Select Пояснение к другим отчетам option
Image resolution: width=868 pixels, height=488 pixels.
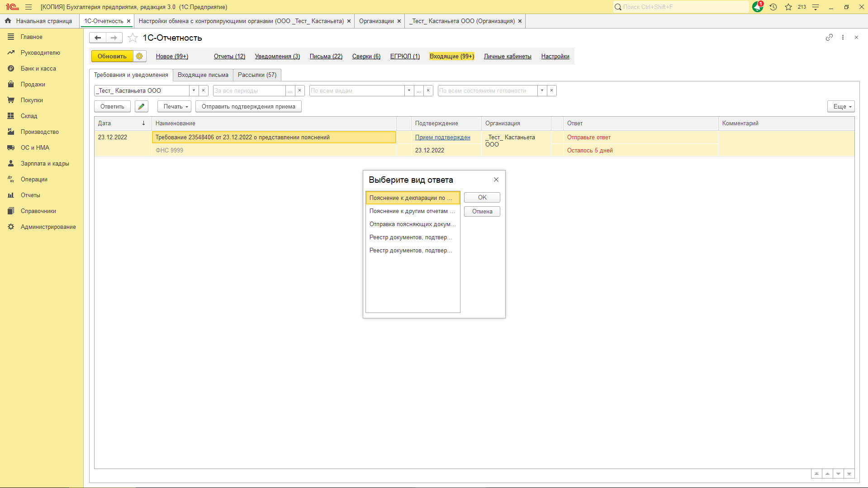pyautogui.click(x=412, y=211)
